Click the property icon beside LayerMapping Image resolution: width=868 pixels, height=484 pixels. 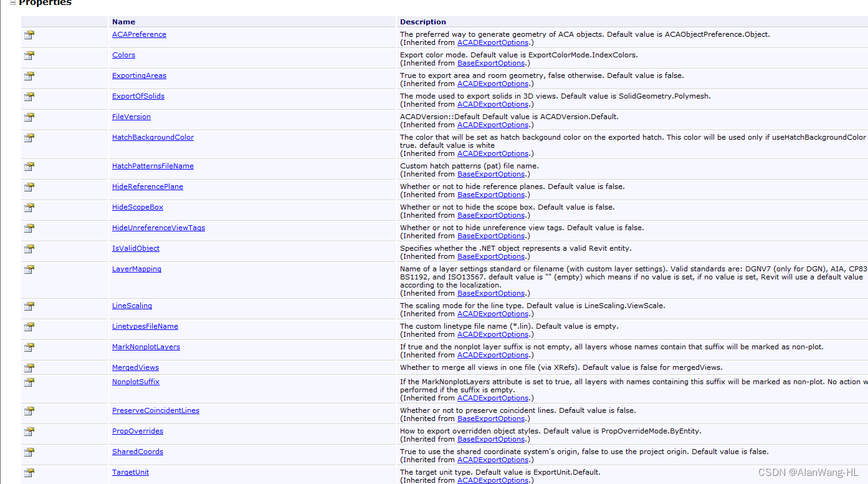point(29,269)
